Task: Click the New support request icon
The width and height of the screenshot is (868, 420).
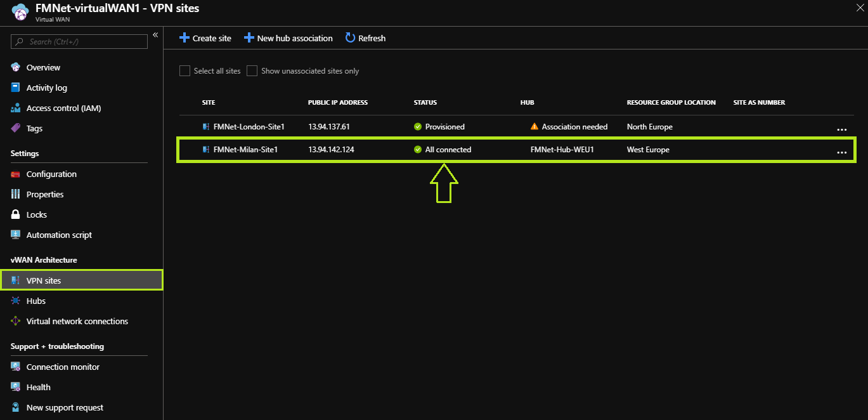Action: 16,407
